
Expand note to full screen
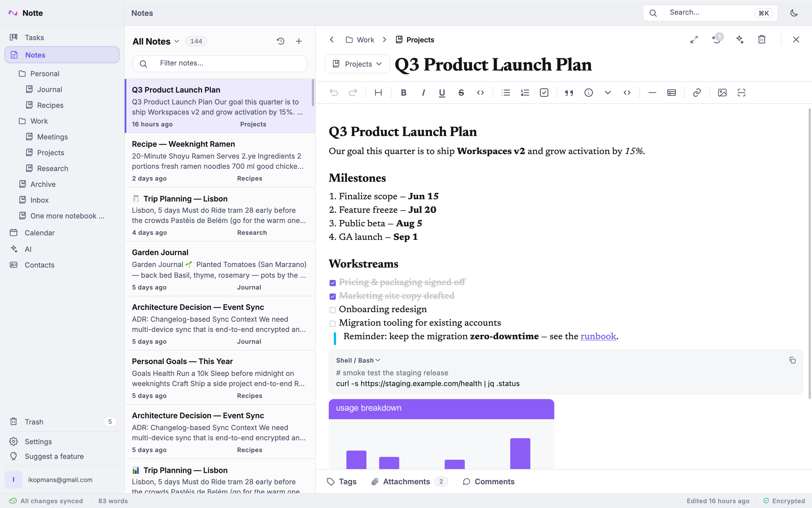[x=694, y=40]
